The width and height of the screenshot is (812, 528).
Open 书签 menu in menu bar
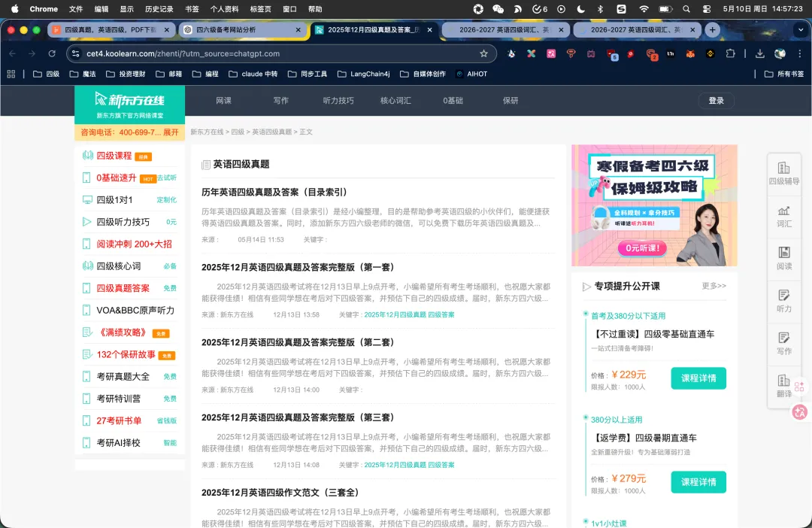pyautogui.click(x=192, y=9)
